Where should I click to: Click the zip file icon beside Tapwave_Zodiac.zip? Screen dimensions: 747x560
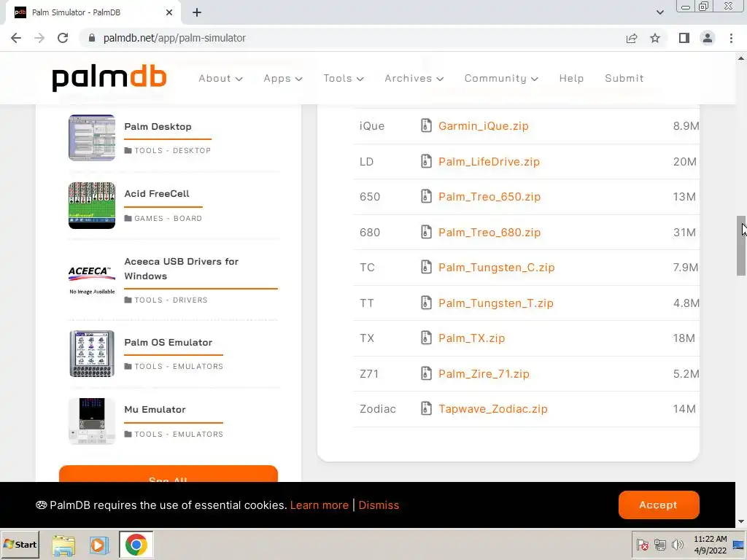(426, 408)
